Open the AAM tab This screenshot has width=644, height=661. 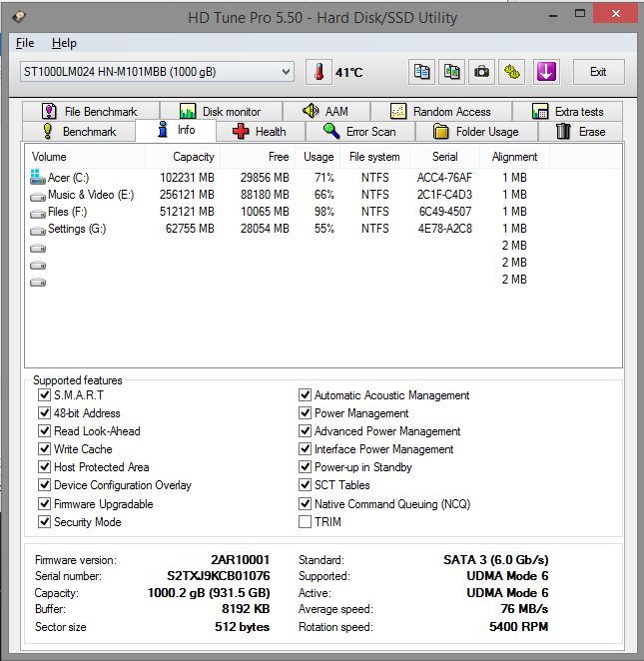(326, 112)
